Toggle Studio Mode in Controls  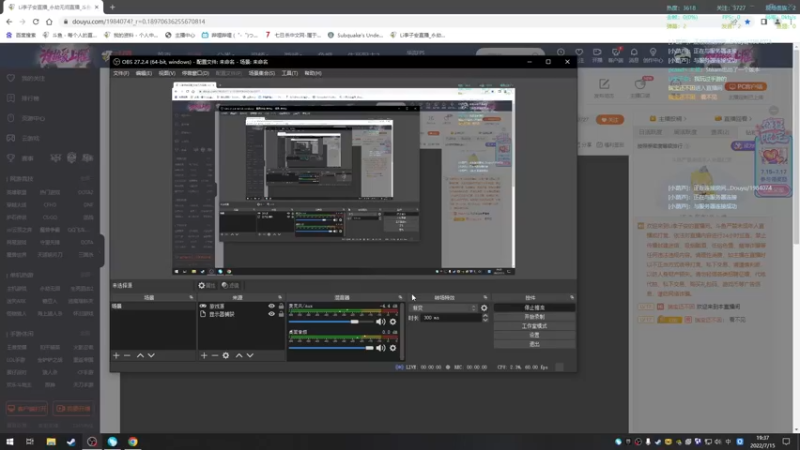pyautogui.click(x=534, y=326)
